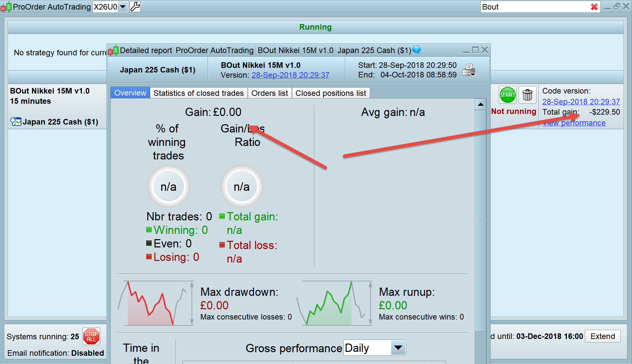The height and width of the screenshot is (364, 632).
Task: Open Statistics of closed trades tab
Action: 199,93
